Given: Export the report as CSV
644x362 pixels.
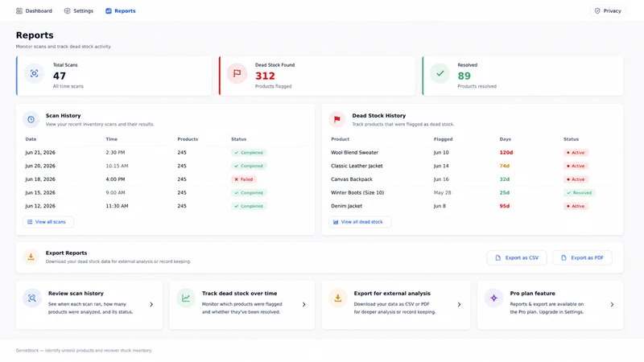Looking at the screenshot, I should [517, 257].
